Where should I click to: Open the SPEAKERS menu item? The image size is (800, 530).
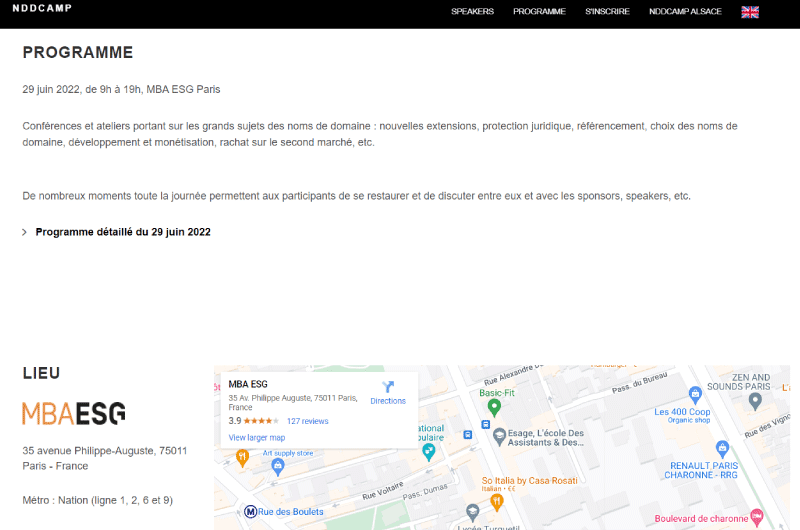[472, 11]
